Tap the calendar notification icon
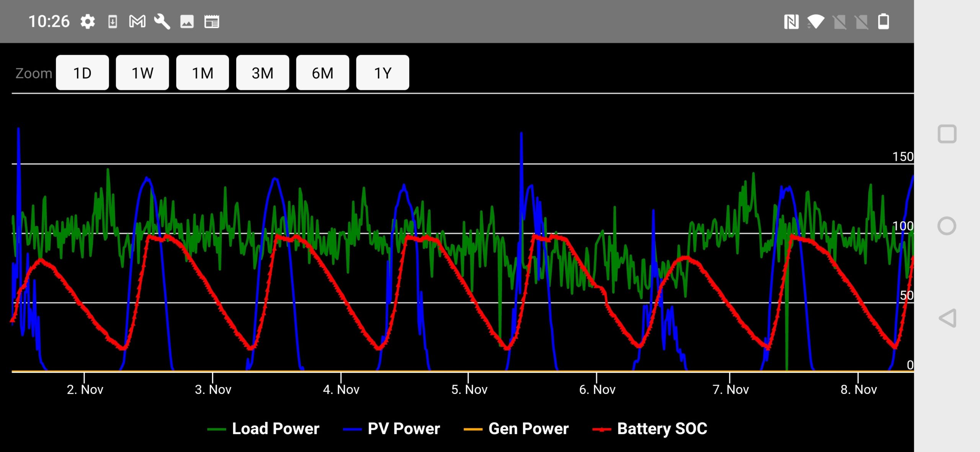Screen dimensions: 980x452 pos(212,22)
